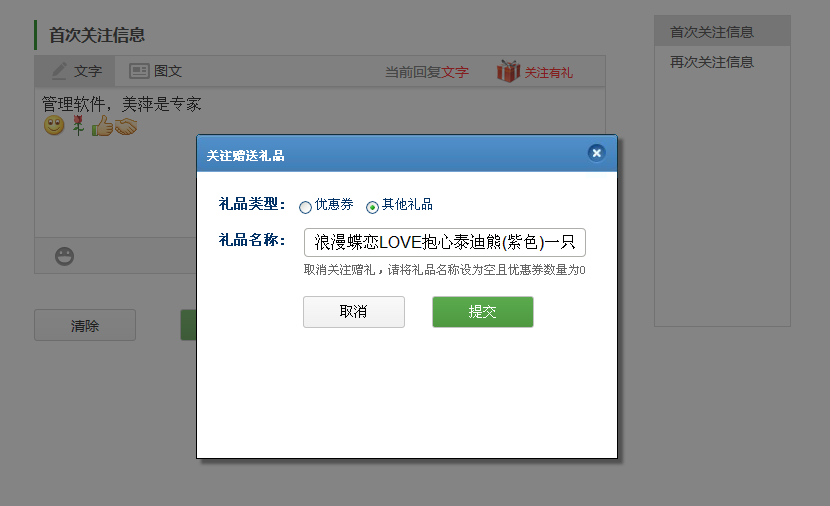This screenshot has height=506, width=830.
Task: Switch to the 文字 tab
Action: coord(75,71)
